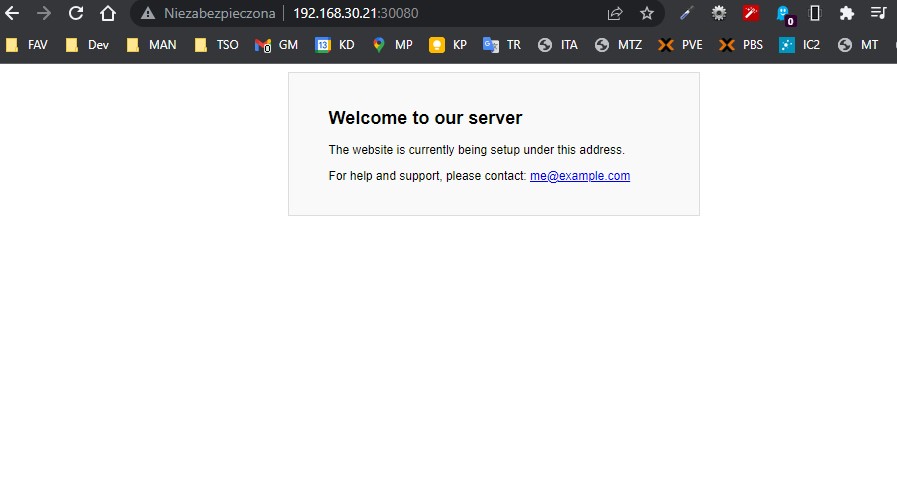Open the share page icon

pos(615,13)
